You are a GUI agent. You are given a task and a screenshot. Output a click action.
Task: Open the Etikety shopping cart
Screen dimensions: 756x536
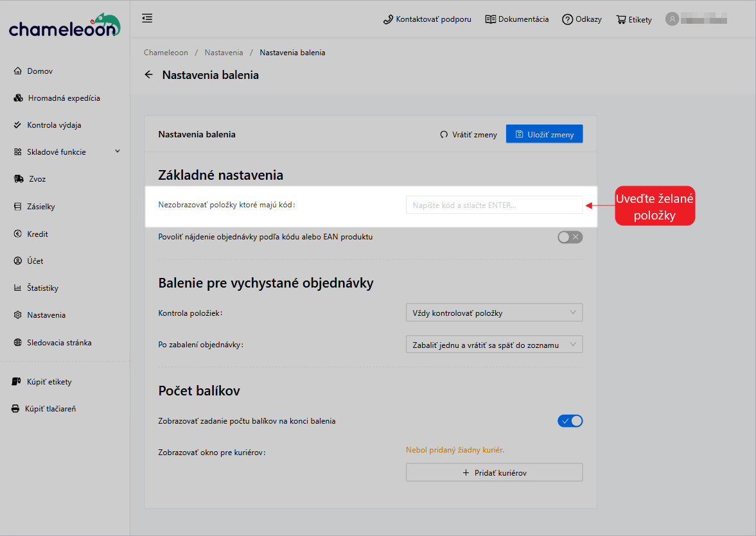click(x=633, y=19)
